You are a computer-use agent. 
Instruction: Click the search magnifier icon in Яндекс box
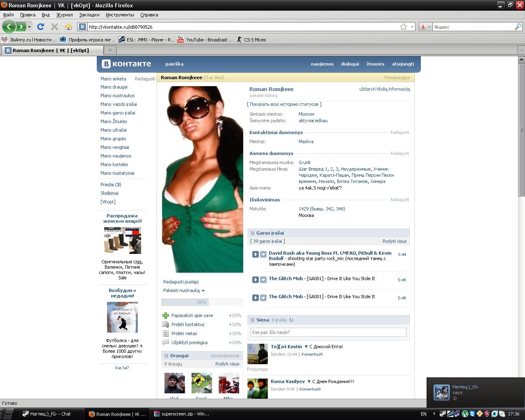[x=518, y=27]
